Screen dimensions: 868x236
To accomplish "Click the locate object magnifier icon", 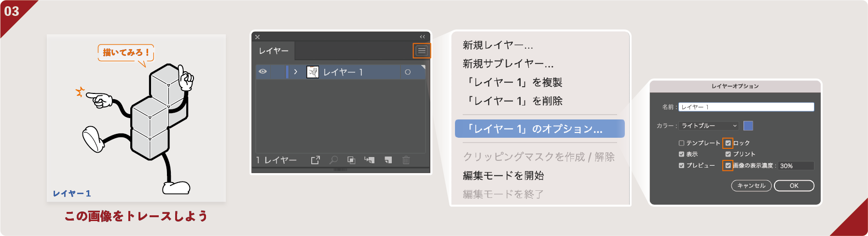I will (x=333, y=160).
